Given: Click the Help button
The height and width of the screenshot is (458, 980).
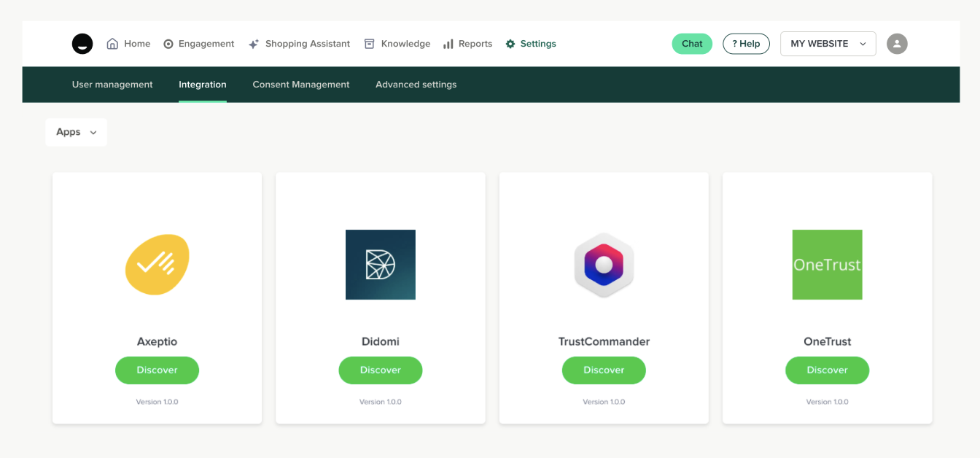Looking at the screenshot, I should (x=746, y=44).
